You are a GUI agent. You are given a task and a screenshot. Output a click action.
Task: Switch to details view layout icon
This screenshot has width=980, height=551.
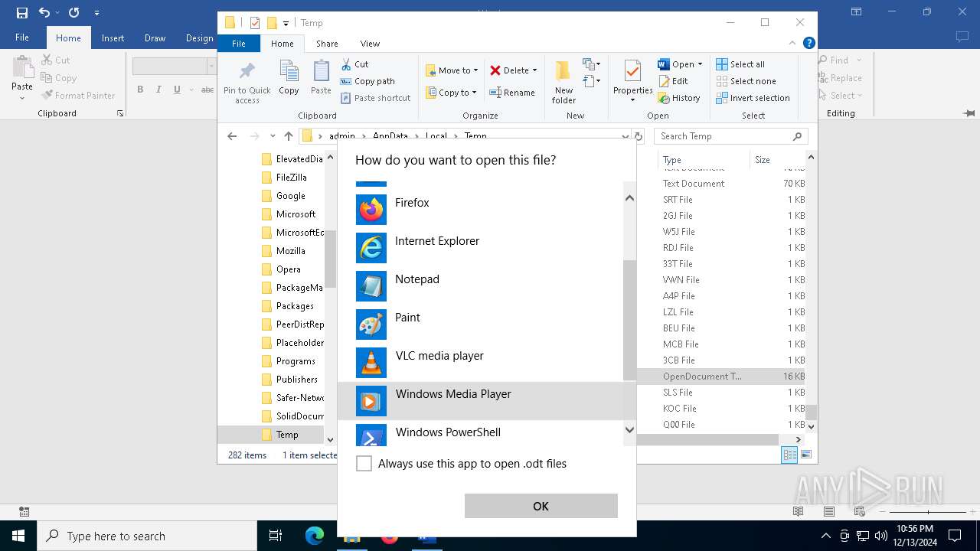[789, 455]
